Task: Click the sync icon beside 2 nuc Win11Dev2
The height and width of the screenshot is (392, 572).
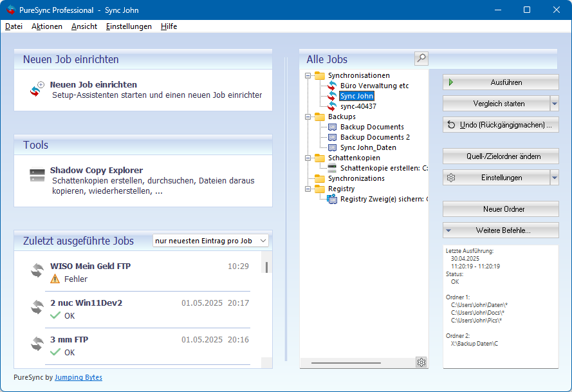Action: tap(37, 308)
